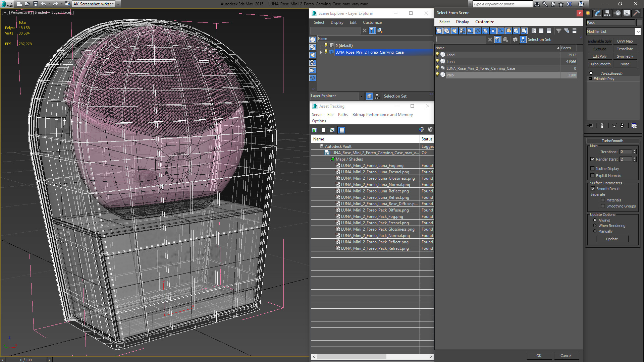The height and width of the screenshot is (362, 644).
Task: Open Scene Explorer's Customize menu
Action: (372, 22)
